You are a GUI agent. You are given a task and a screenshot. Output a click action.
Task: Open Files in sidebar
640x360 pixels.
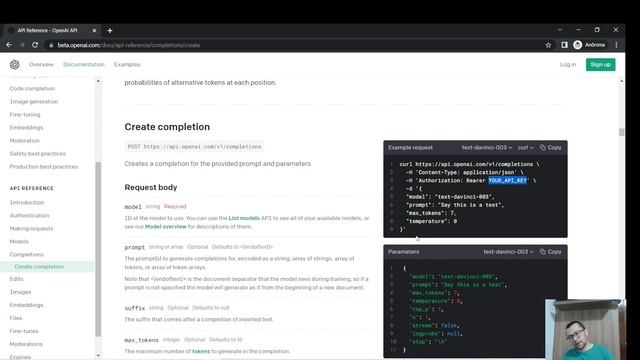(16, 318)
